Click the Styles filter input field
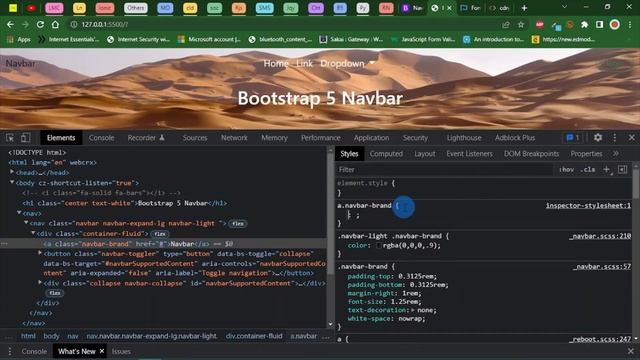 click(x=445, y=169)
